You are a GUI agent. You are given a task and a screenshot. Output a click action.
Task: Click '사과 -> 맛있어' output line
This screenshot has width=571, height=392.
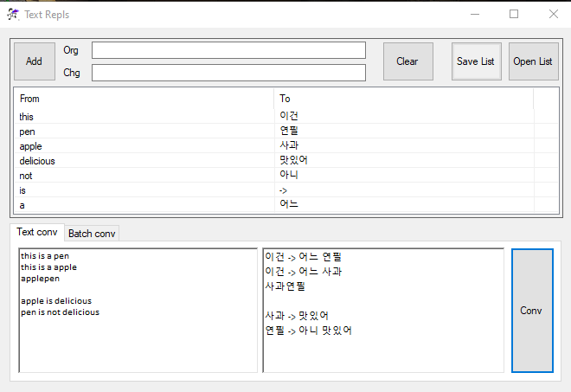297,316
